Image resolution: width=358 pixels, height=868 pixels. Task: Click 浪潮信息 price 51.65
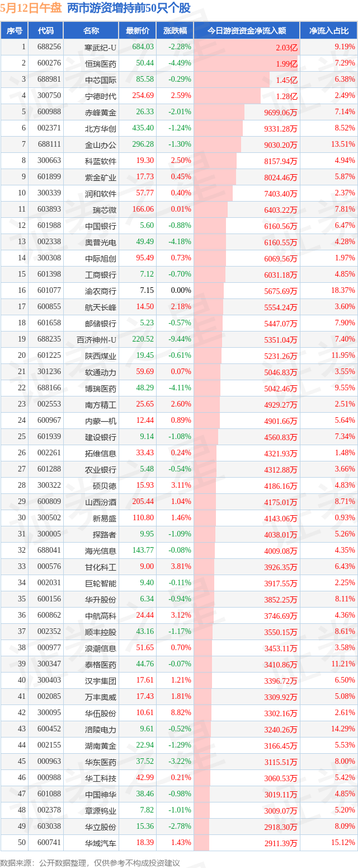(144, 648)
